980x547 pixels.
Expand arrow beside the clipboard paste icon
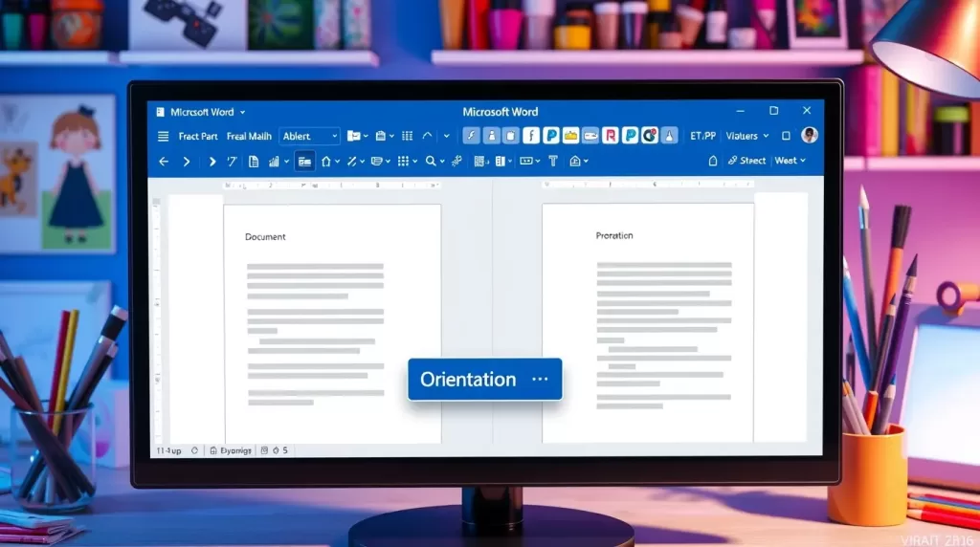(391, 136)
